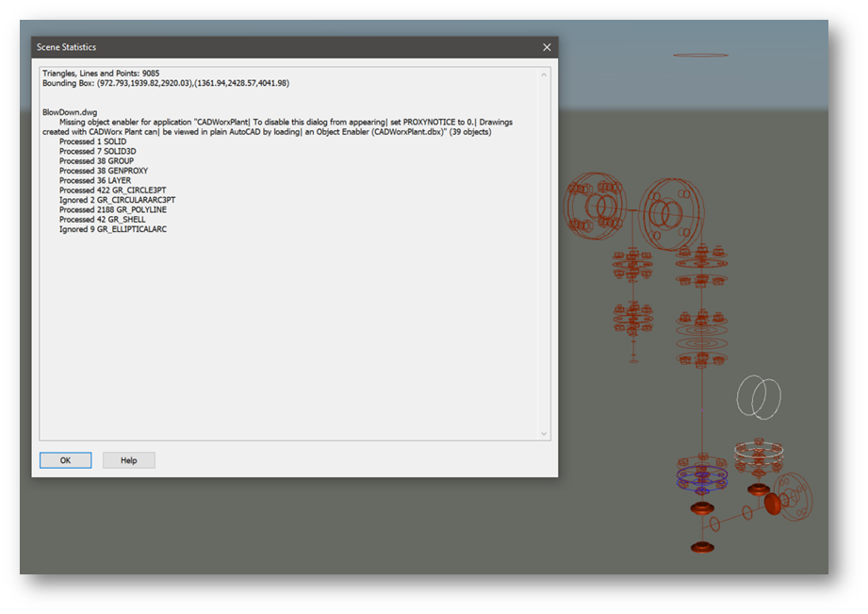Close the Scene Statistics dialog
Image resolution: width=868 pixels, height=614 pixels.
pos(546,47)
